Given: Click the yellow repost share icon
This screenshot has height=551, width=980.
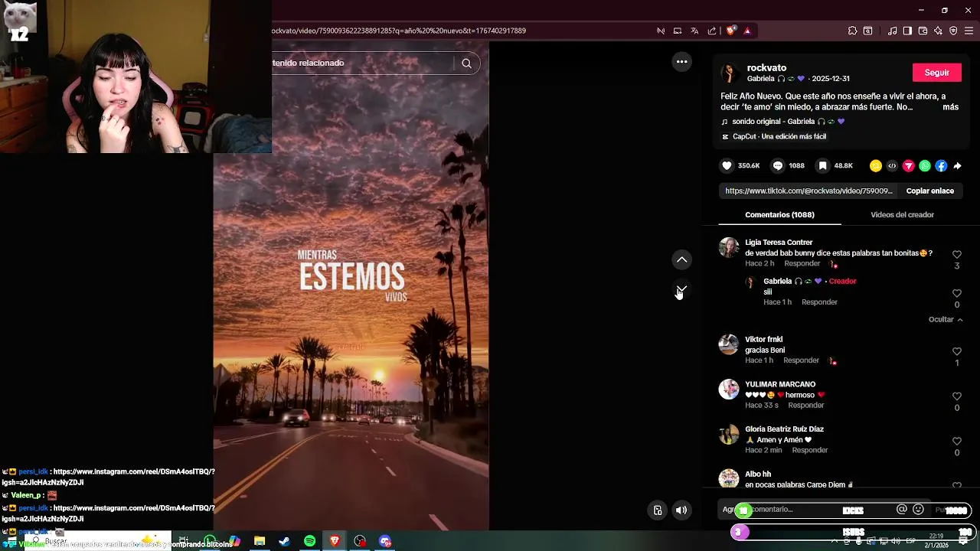Looking at the screenshot, I should pos(876,165).
